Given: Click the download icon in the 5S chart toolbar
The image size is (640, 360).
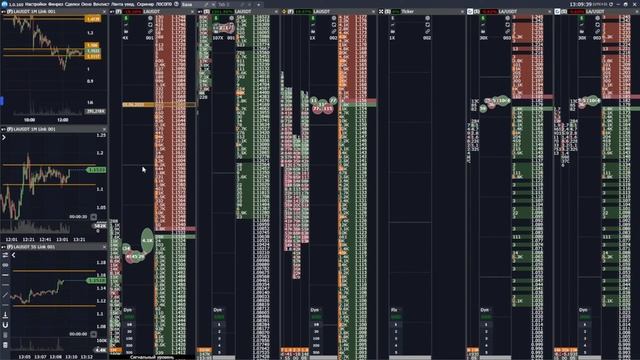Looking at the screenshot, I should pos(5,315).
